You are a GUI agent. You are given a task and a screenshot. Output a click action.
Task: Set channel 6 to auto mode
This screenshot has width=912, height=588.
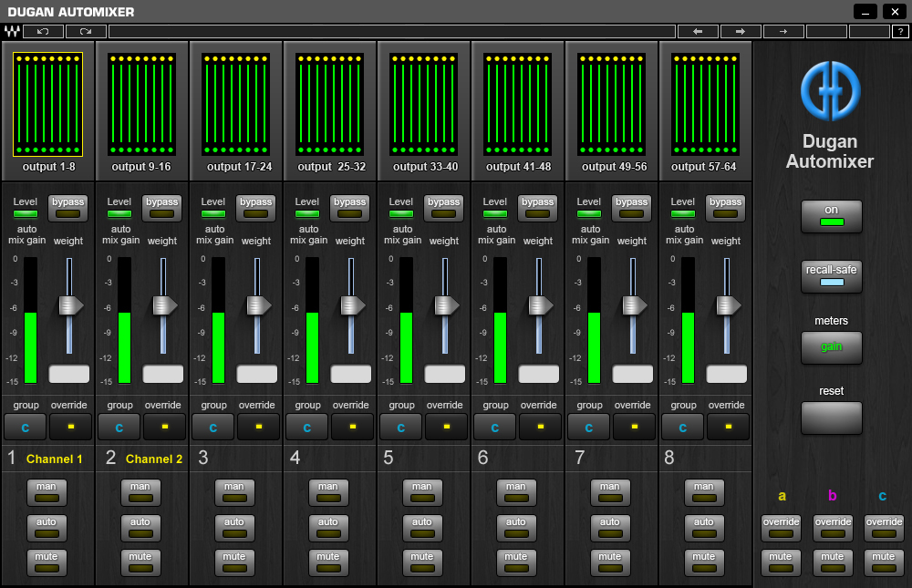tap(516, 528)
